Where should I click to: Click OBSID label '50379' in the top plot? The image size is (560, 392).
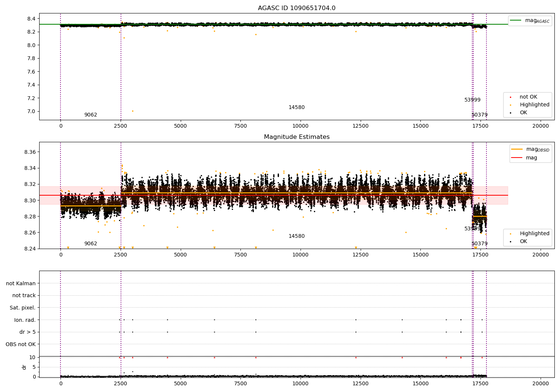479,115
